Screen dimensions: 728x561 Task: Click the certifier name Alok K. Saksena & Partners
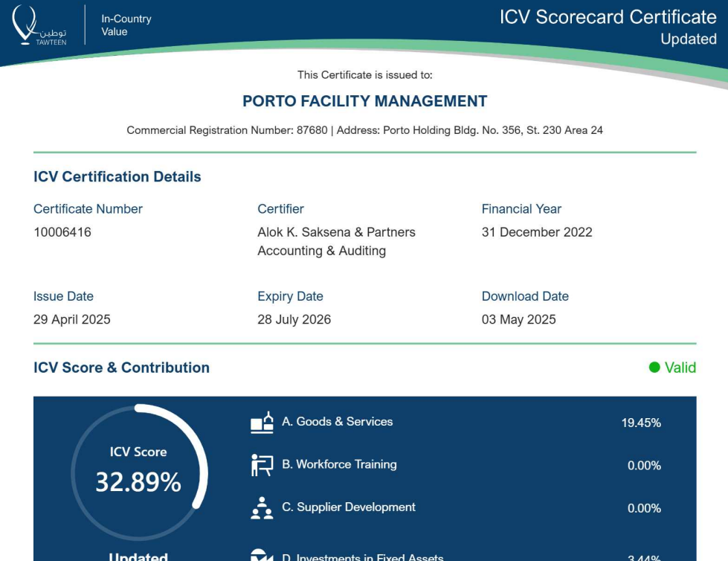[336, 232]
